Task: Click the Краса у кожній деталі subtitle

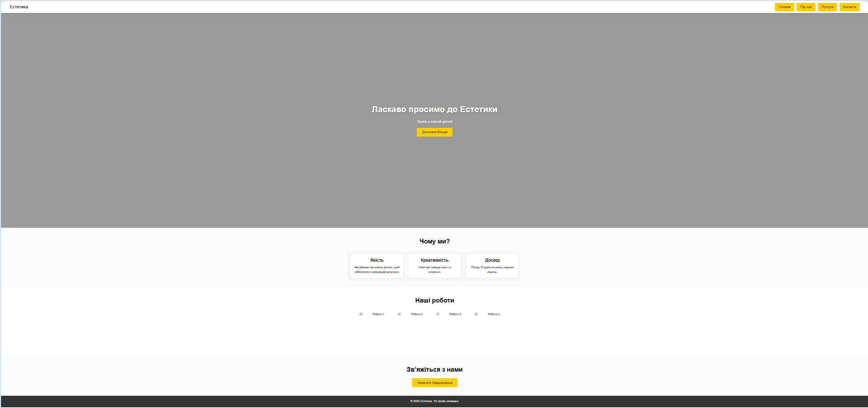Action: [x=434, y=122]
